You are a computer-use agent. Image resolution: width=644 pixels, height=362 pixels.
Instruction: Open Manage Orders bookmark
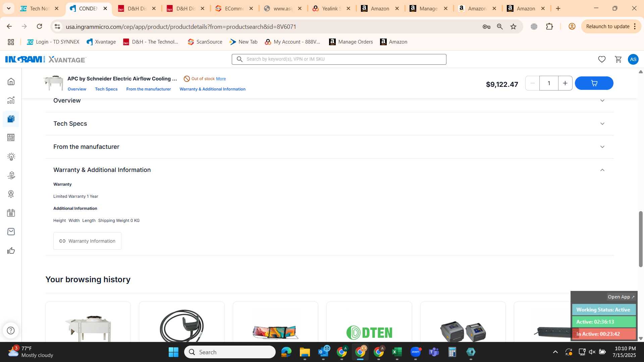(351, 42)
